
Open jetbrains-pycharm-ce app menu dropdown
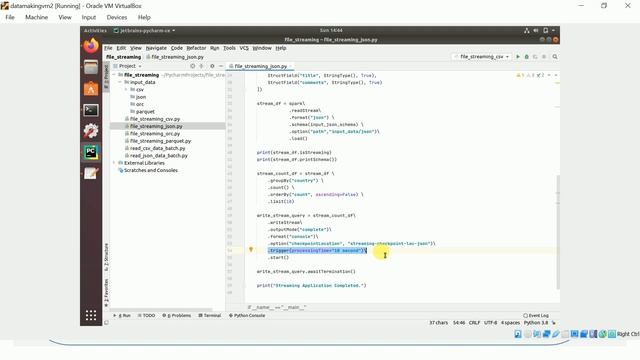(x=144, y=31)
